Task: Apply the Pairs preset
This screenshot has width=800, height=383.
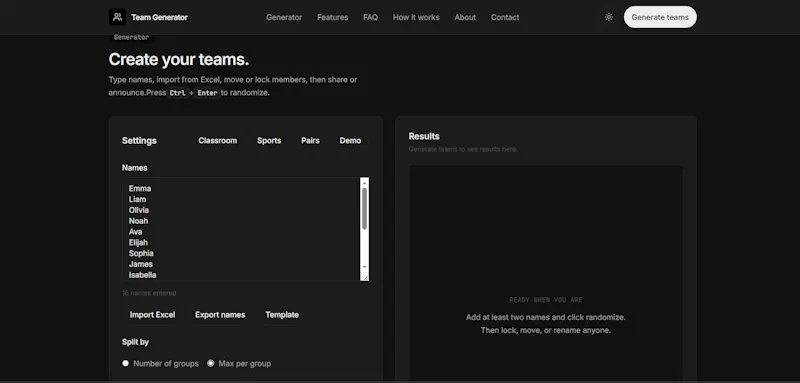Action: tap(310, 141)
